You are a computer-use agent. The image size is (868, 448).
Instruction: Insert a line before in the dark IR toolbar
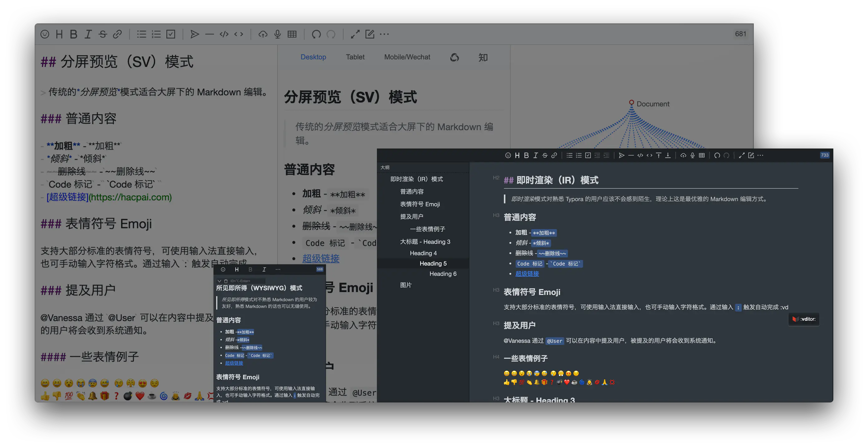click(659, 155)
